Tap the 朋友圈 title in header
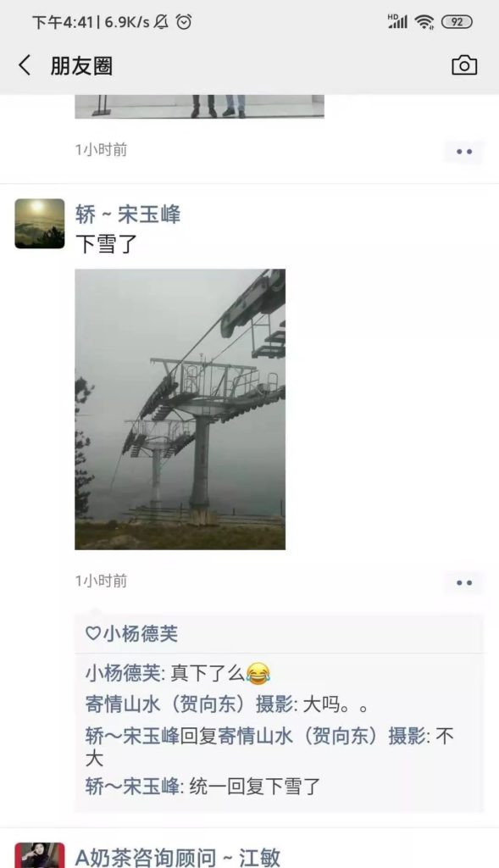This screenshot has width=499, height=868. click(82, 66)
